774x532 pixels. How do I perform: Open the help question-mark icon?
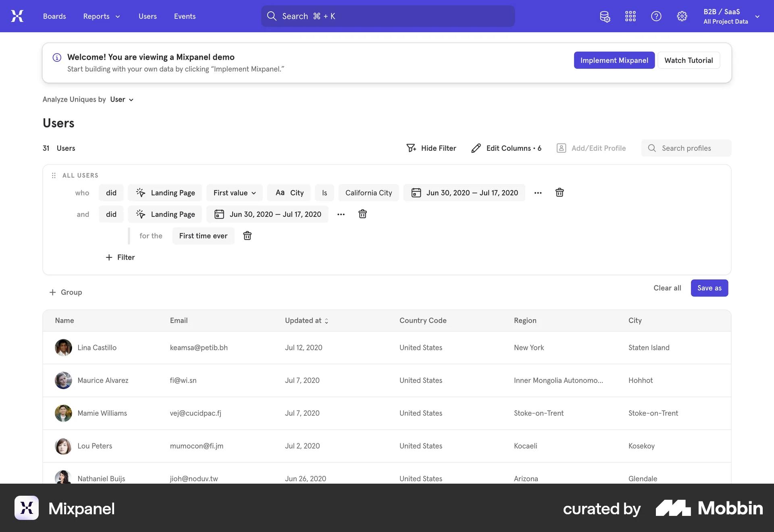pyautogui.click(x=656, y=16)
